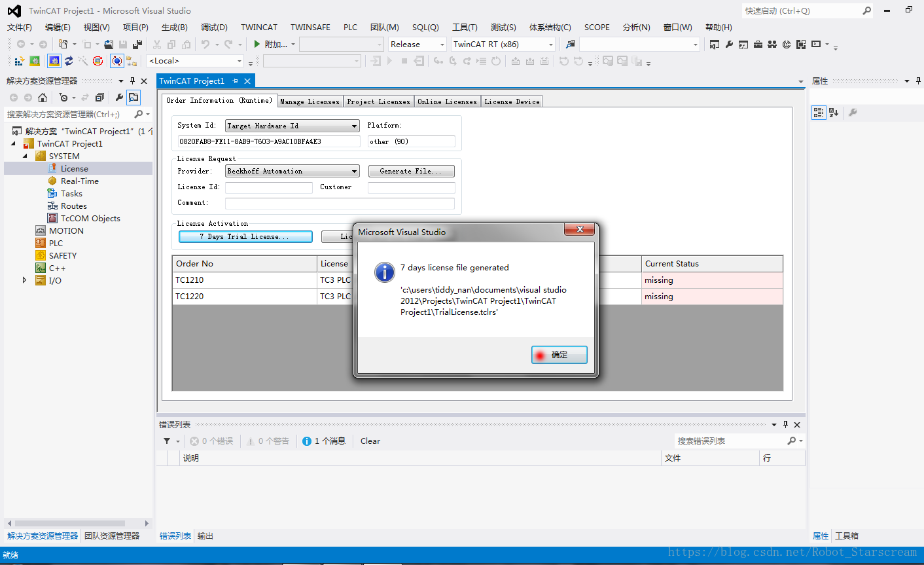Click Activate Configuration TwinCAT icon
The height and width of the screenshot is (565, 924).
coord(19,61)
